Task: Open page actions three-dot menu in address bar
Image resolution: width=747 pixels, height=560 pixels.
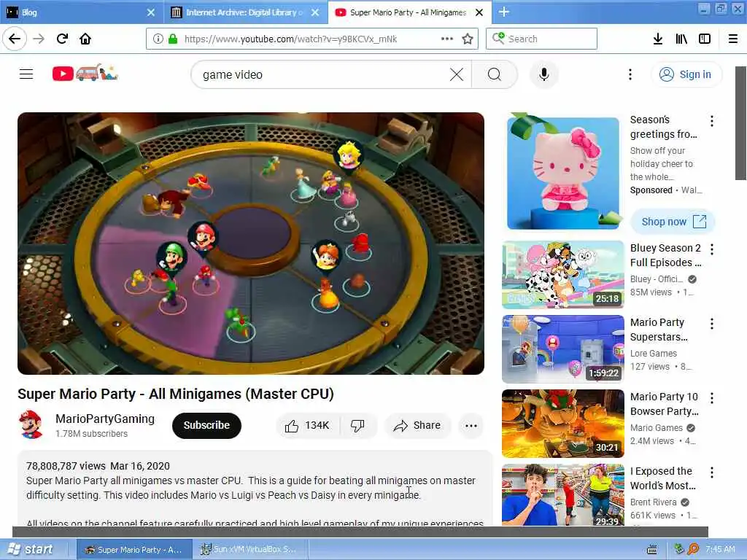Action: pos(447,39)
